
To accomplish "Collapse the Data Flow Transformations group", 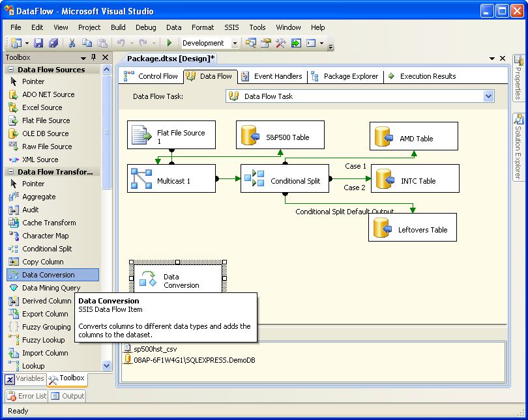I will [11, 172].
